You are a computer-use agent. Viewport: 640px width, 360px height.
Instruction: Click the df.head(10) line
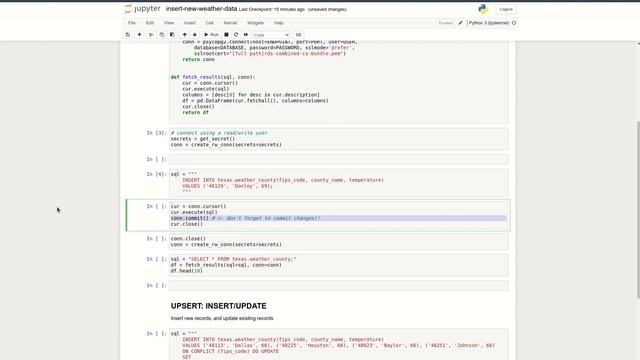tap(187, 271)
